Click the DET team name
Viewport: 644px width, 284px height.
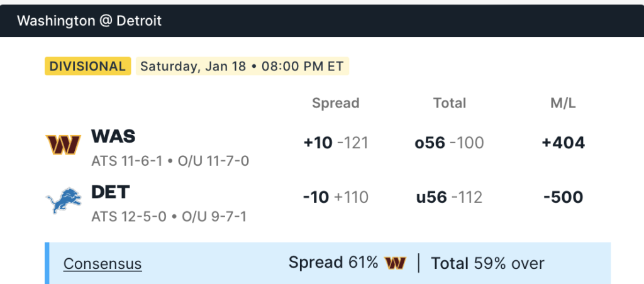pyautogui.click(x=111, y=192)
